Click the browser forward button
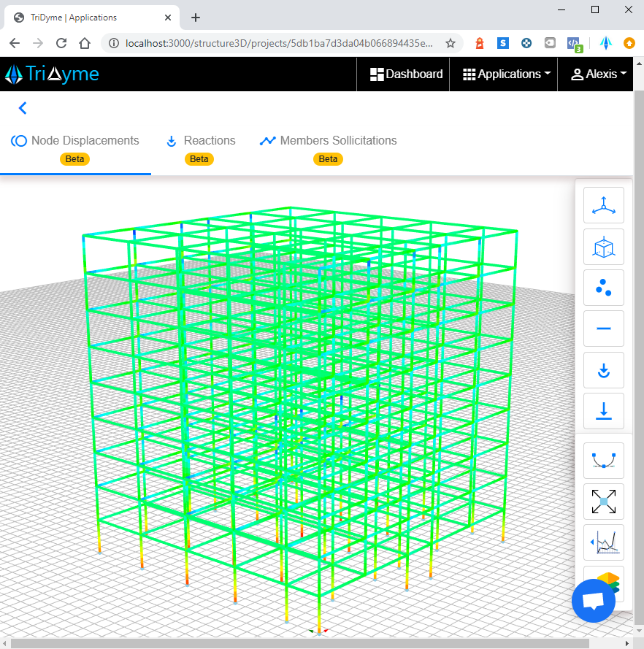 coord(38,43)
